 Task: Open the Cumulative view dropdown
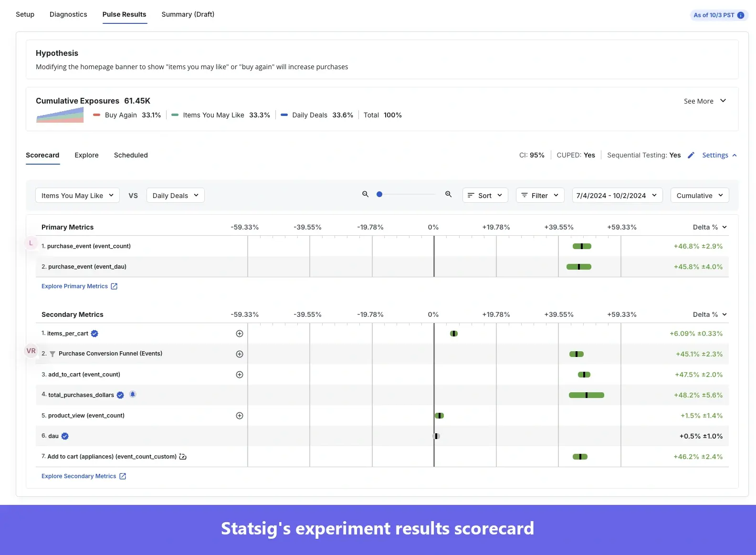pos(700,195)
